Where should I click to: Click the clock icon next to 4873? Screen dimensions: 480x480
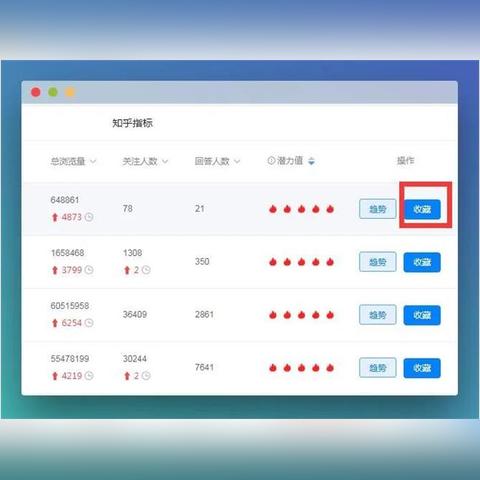(x=89, y=217)
